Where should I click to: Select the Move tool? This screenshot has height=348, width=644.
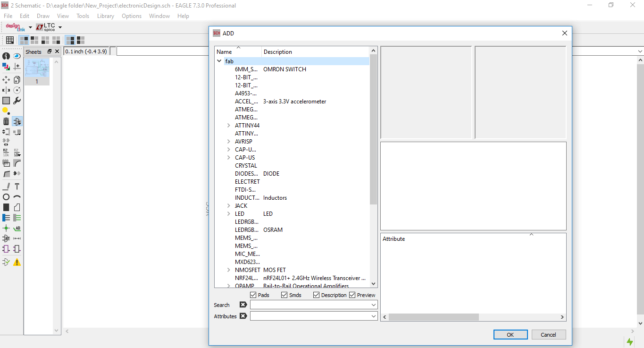[6, 80]
